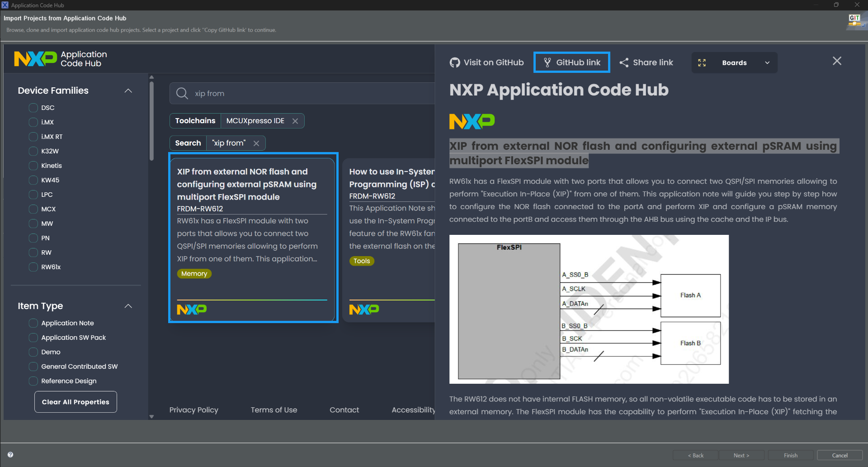Close the project detail panel
Viewport: 868px width, 467px height.
(837, 61)
